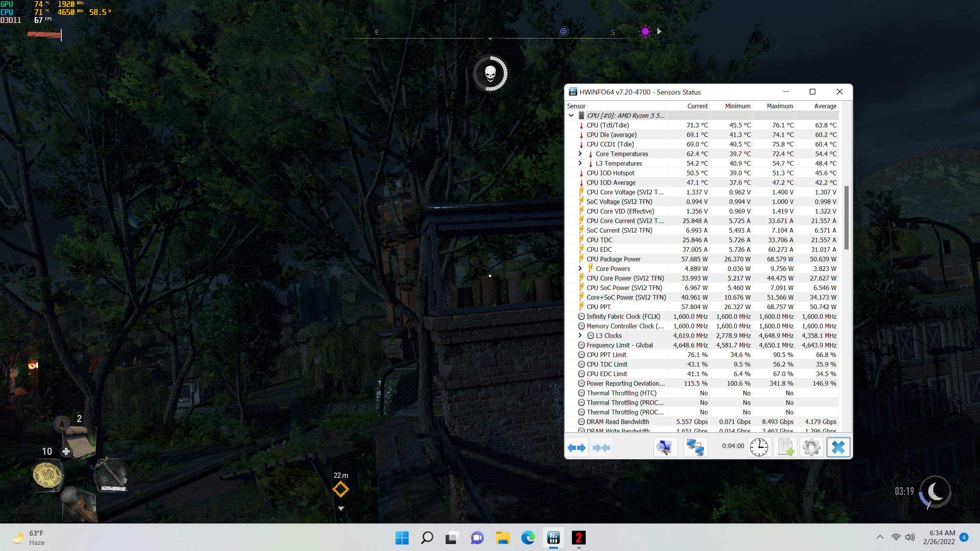Reset sensor values with the clock icon

click(759, 447)
